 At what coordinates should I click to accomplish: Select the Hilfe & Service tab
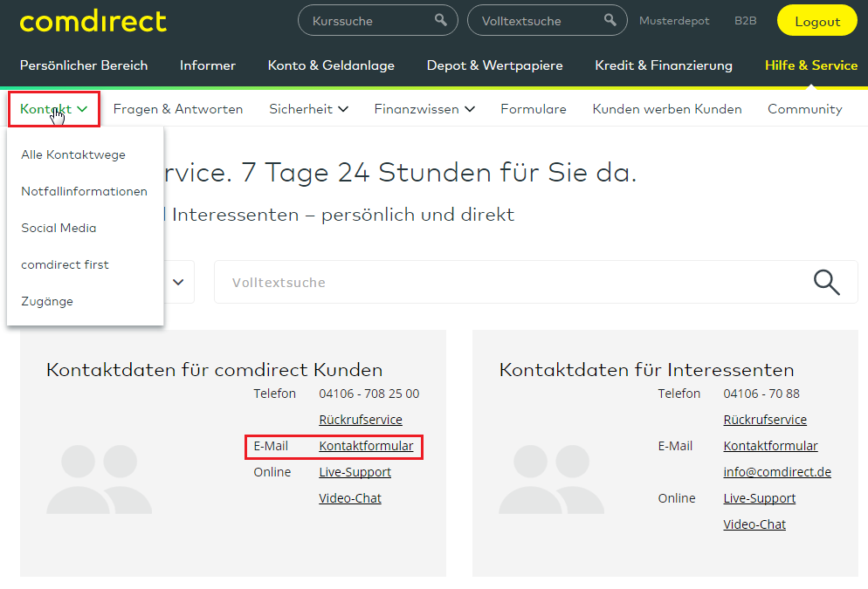click(811, 65)
